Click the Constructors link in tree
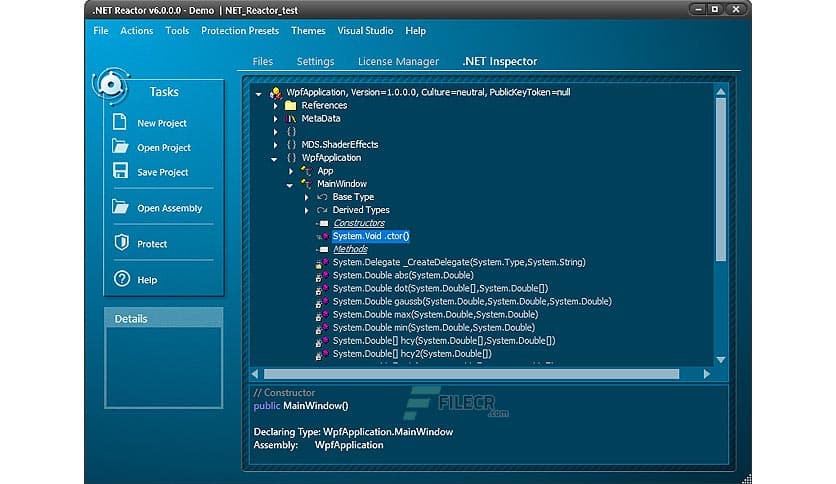 pyautogui.click(x=358, y=223)
